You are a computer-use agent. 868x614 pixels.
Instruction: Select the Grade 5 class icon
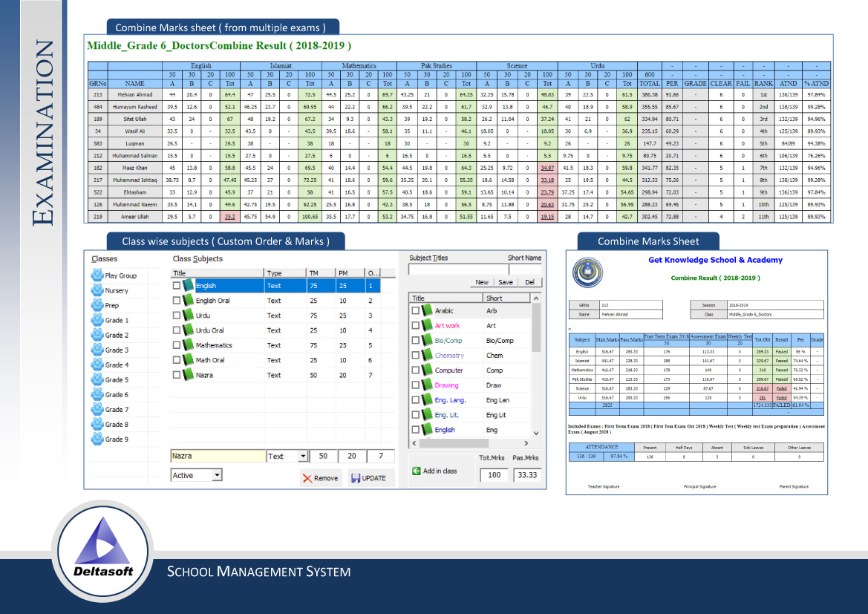pos(98,379)
